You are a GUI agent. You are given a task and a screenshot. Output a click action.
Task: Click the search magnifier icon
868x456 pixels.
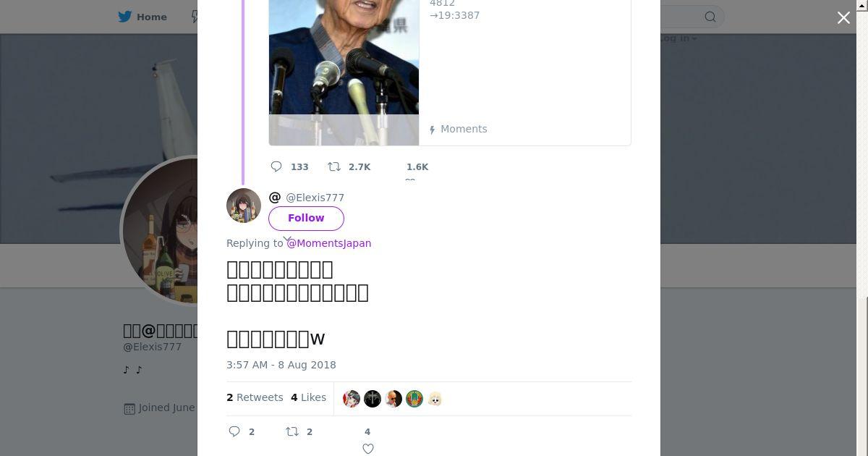[x=710, y=17]
